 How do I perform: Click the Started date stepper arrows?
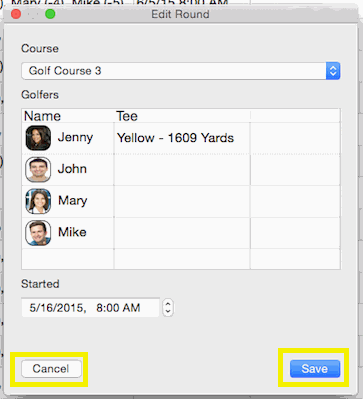pos(168,307)
